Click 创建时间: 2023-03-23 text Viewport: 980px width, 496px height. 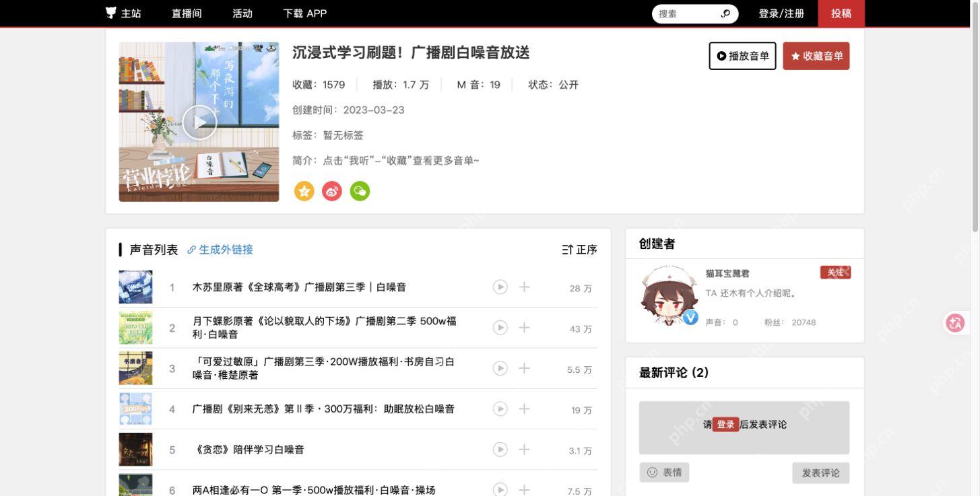coord(348,110)
